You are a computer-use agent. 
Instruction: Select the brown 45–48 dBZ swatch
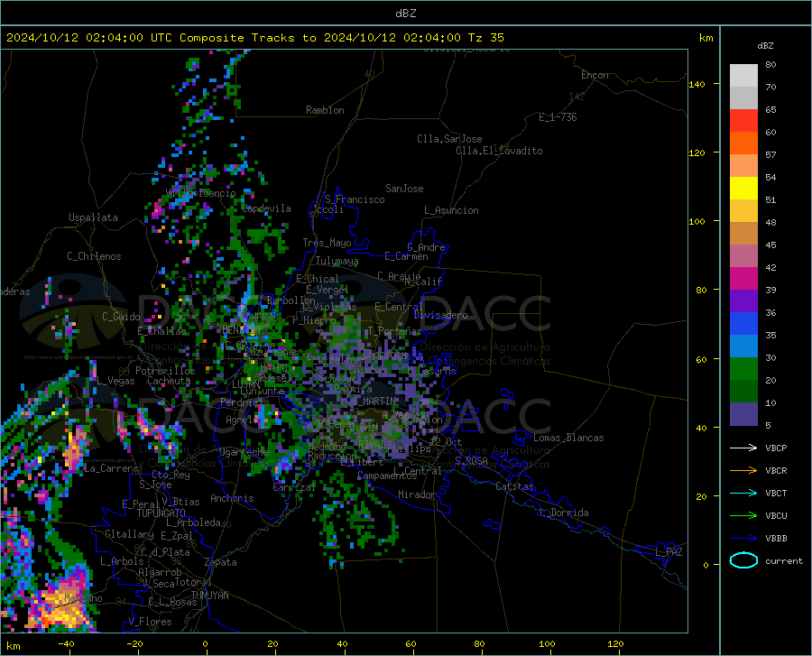coord(743,234)
